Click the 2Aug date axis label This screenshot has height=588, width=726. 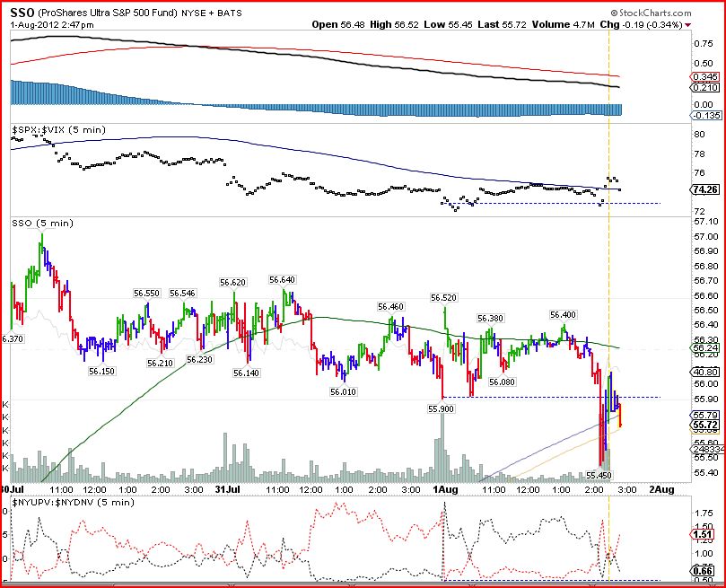pos(662,489)
